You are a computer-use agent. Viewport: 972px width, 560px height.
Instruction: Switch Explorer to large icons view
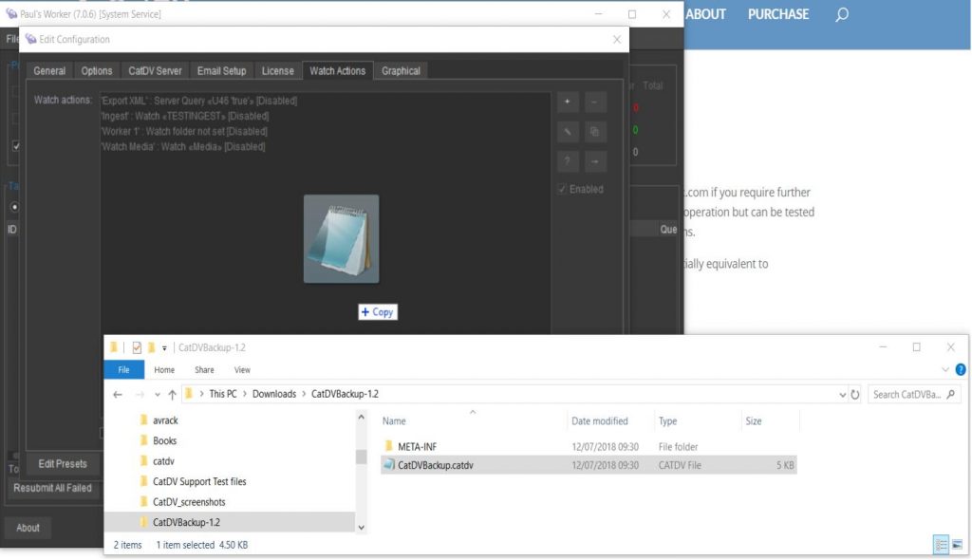[957, 545]
